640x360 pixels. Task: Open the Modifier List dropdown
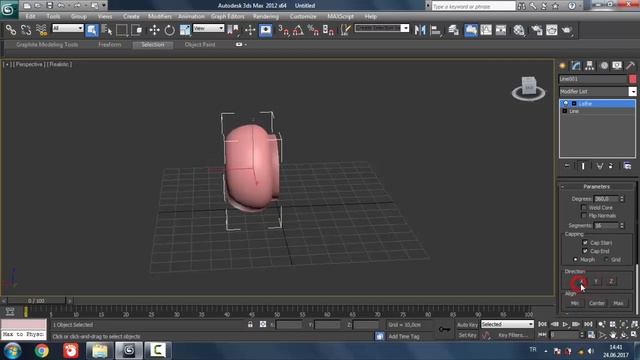pyautogui.click(x=632, y=91)
